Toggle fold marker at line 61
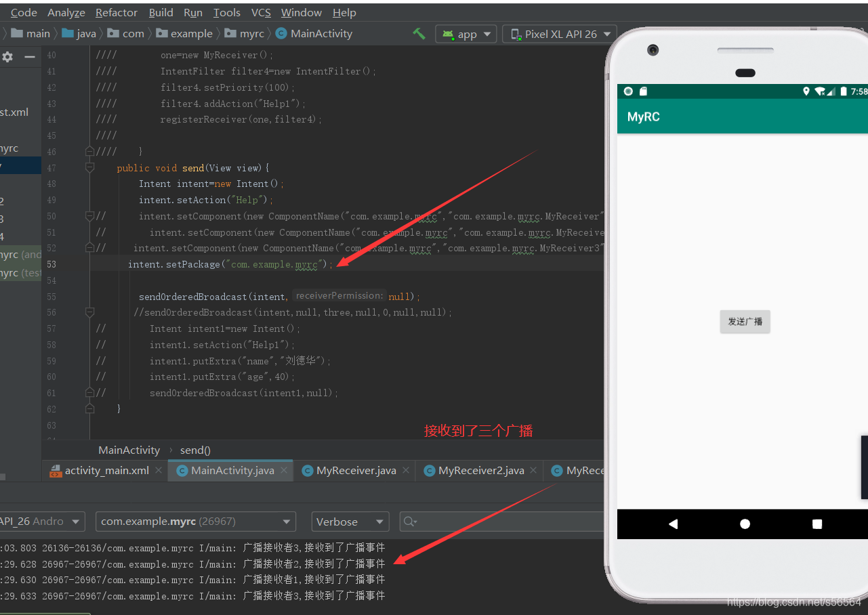This screenshot has width=868, height=615. pyautogui.click(x=90, y=393)
